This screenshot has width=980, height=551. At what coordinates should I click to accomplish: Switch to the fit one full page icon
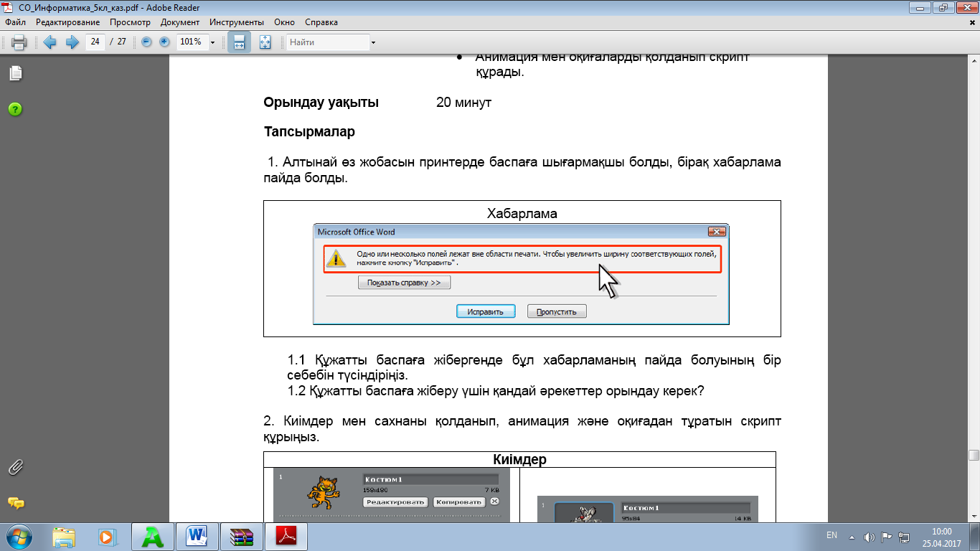click(x=265, y=42)
